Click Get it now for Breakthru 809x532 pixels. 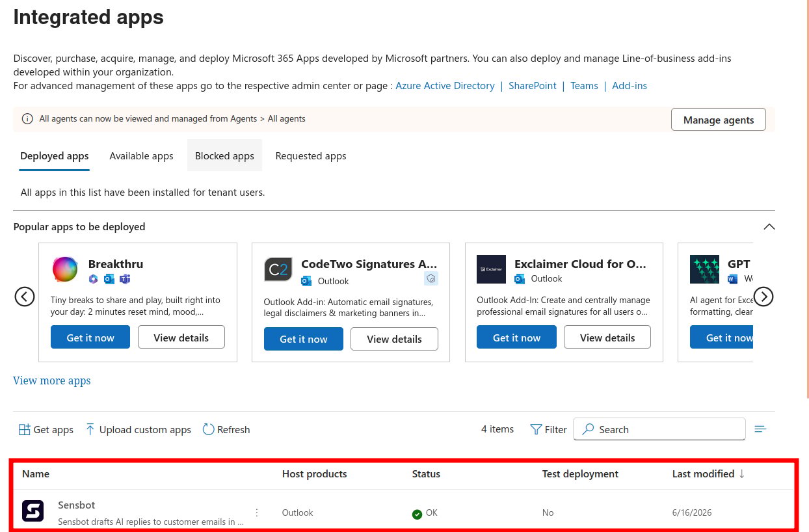coord(90,338)
